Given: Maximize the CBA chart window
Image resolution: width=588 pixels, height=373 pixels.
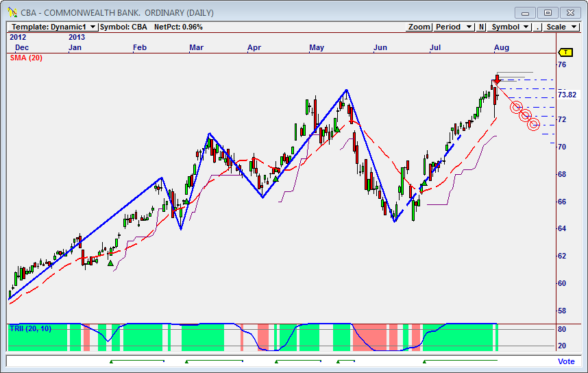Looking at the screenshot, I should pyautogui.click(x=548, y=13).
